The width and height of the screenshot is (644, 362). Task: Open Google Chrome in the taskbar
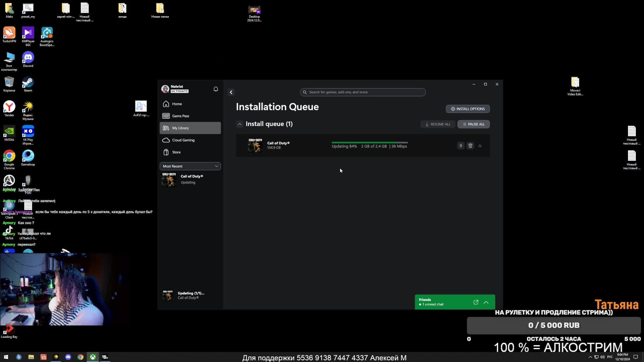[80, 357]
